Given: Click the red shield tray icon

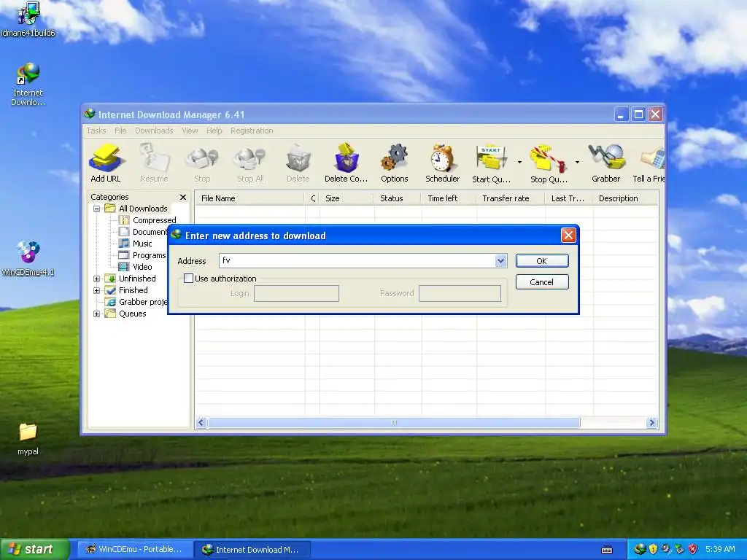Looking at the screenshot, I should pyautogui.click(x=693, y=549).
